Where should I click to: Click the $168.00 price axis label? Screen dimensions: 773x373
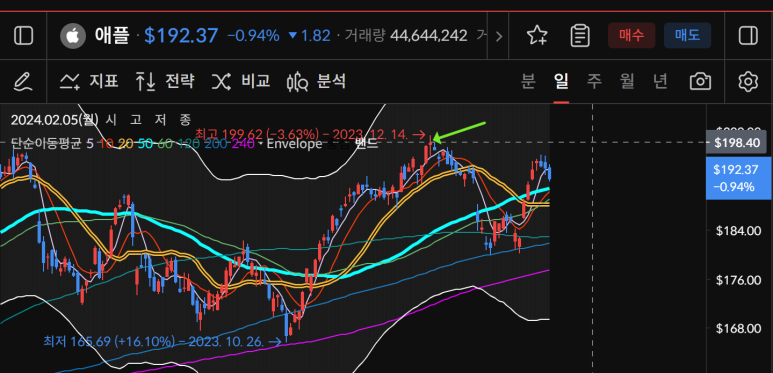[x=737, y=329]
